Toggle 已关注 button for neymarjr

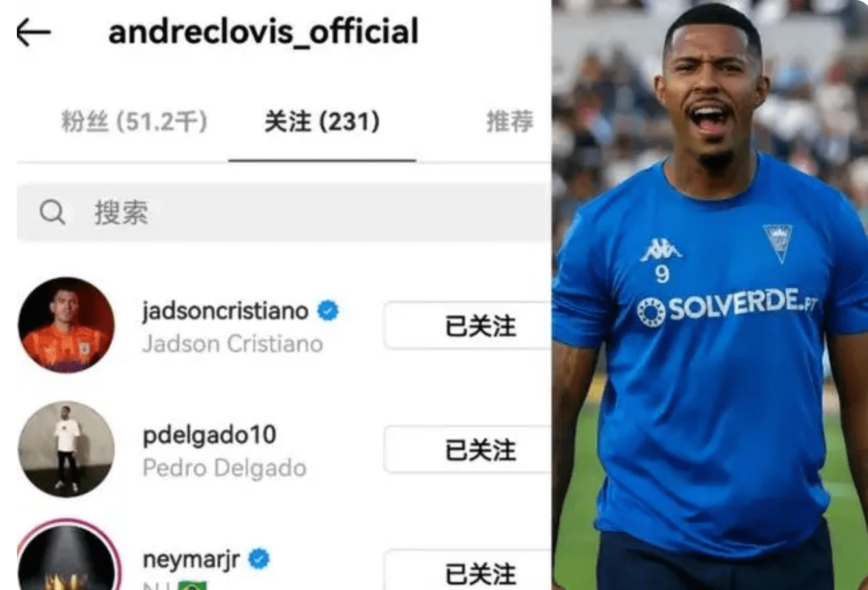468,570
